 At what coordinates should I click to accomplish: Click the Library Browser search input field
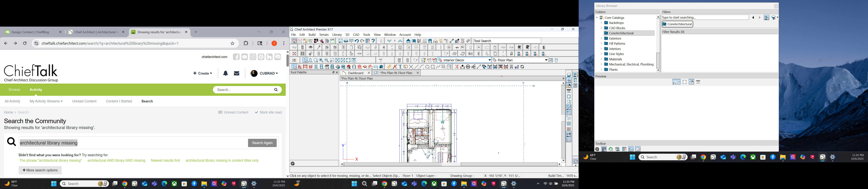click(x=704, y=17)
